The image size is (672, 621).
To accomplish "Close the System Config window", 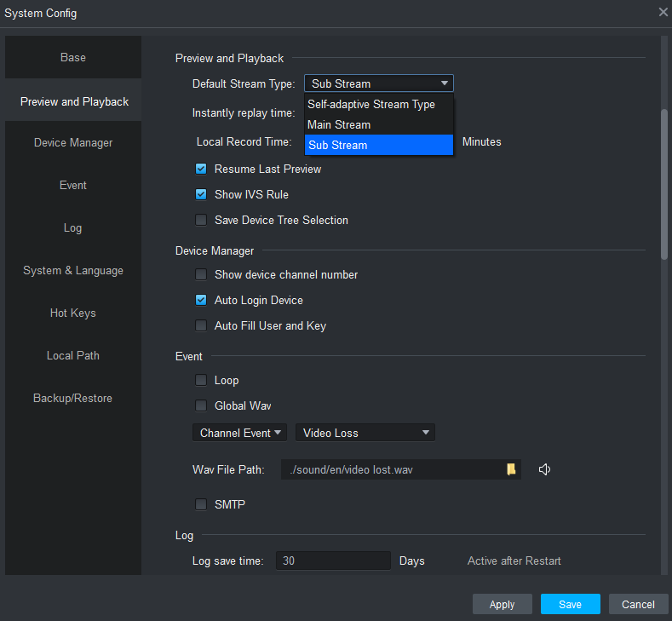I will [663, 12].
